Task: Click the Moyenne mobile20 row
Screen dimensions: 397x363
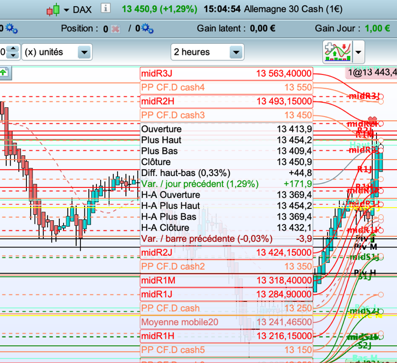Action: [226, 322]
